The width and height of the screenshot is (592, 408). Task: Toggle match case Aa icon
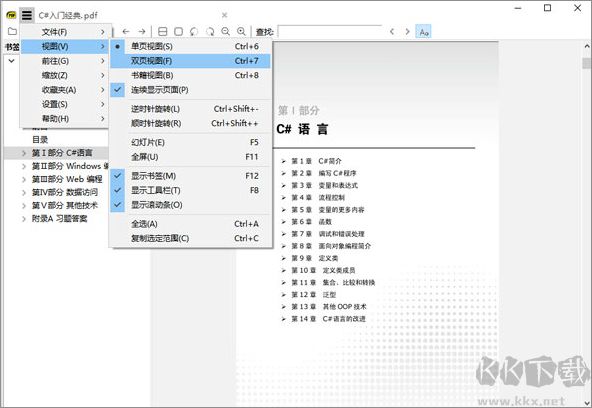424,32
